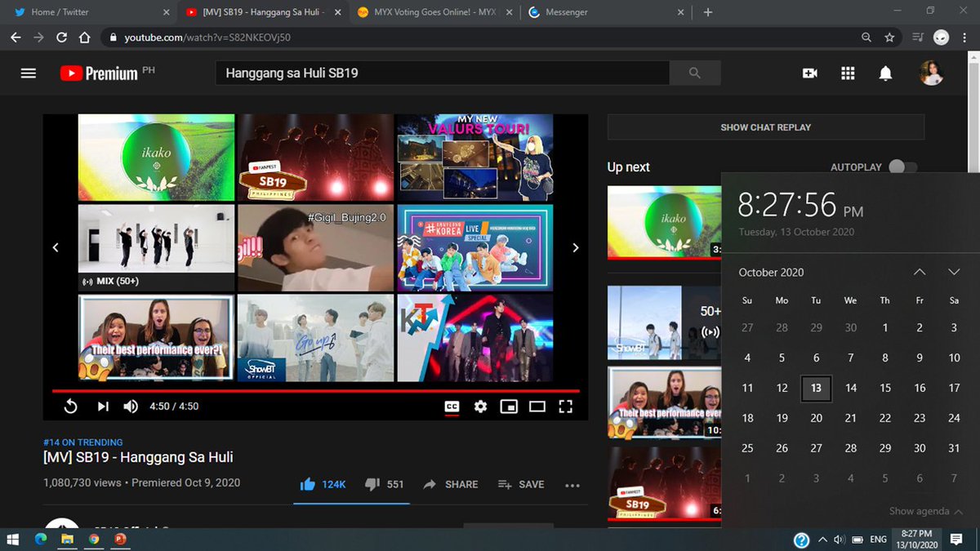Mute the video with the speaker icon

131,406
